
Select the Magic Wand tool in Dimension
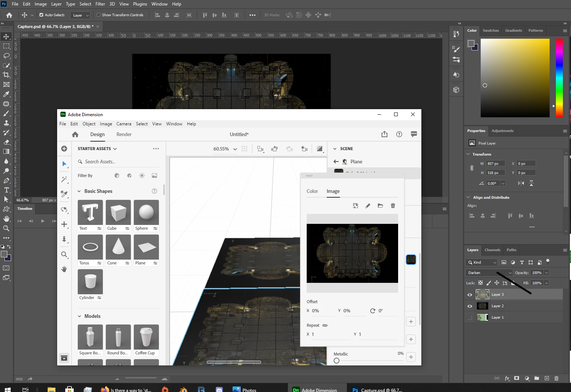pyautogui.click(x=64, y=179)
